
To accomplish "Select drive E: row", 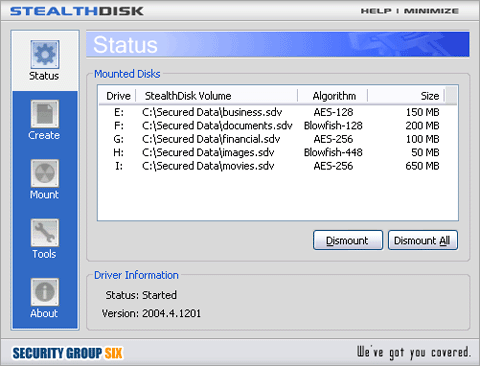I will click(277, 112).
